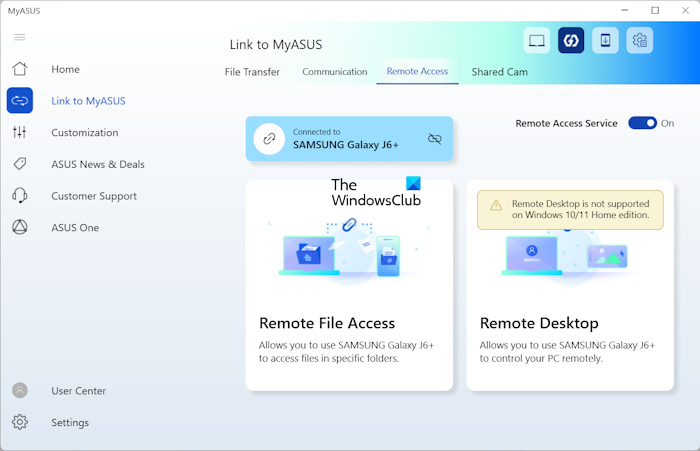Open the Remote File Access card
The image size is (700, 451).
pyautogui.click(x=349, y=285)
